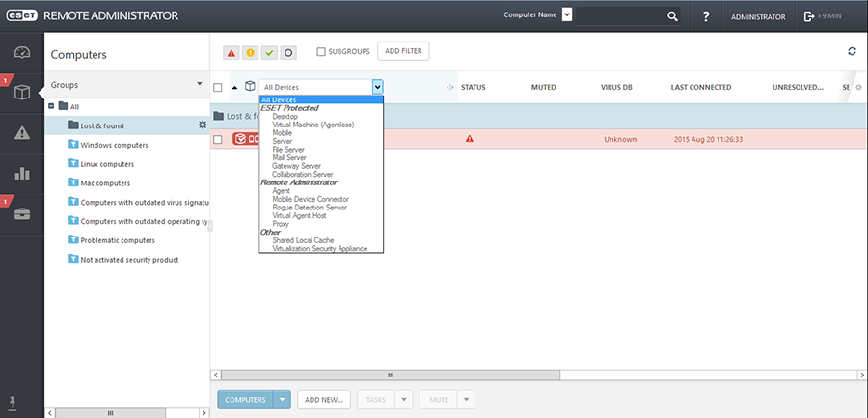The image size is (868, 418).
Task: Sort by the VIRUS DB column header
Action: [x=616, y=87]
